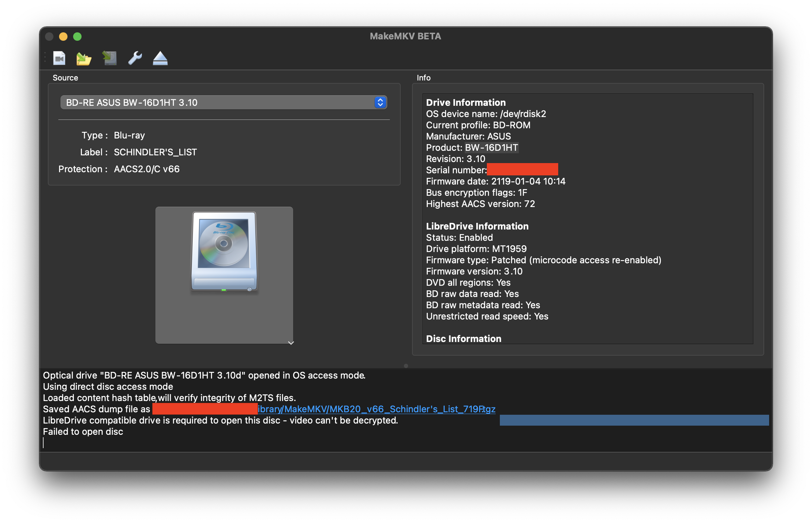Click the BD raw data read: Yes line

pyautogui.click(x=472, y=294)
